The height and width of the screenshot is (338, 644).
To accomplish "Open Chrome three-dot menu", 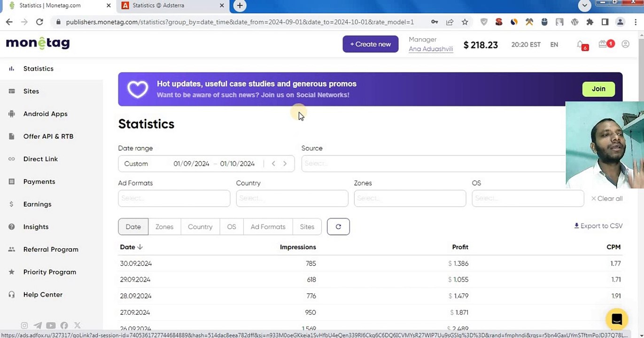I will pos(635,22).
